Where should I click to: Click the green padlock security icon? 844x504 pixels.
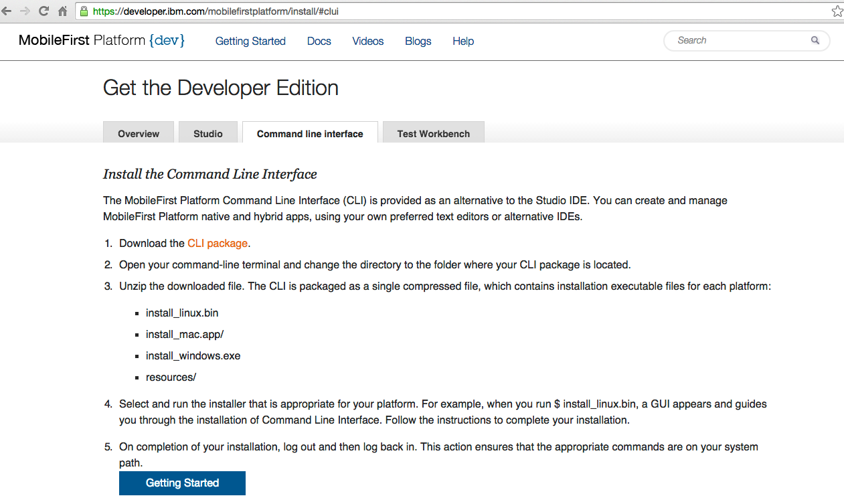(84, 11)
